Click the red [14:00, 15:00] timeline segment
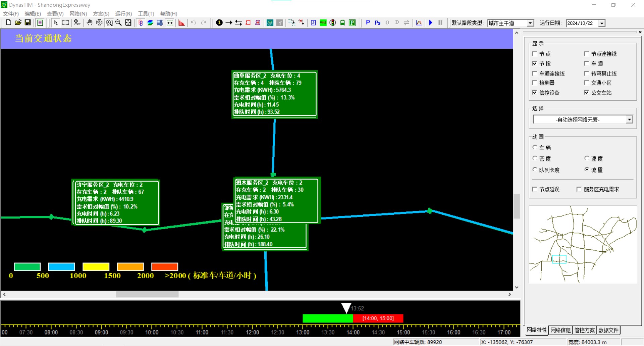This screenshot has width=644, height=346. (x=378, y=318)
